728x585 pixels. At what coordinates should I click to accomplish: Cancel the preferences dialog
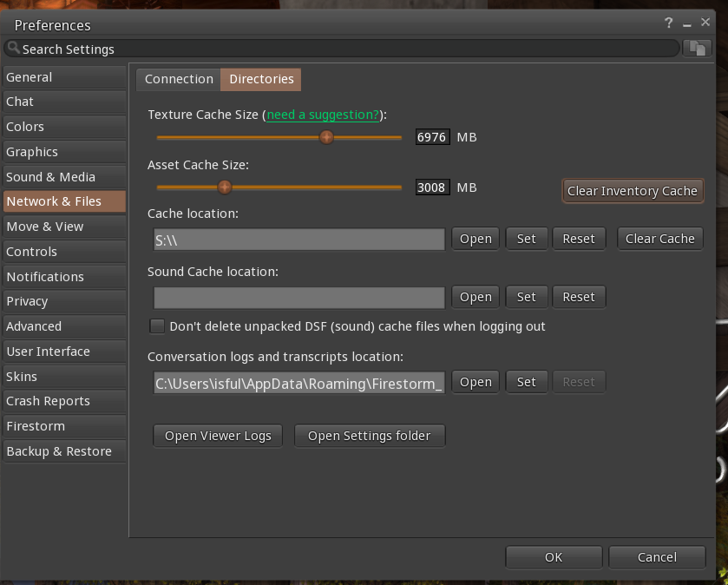(x=657, y=557)
